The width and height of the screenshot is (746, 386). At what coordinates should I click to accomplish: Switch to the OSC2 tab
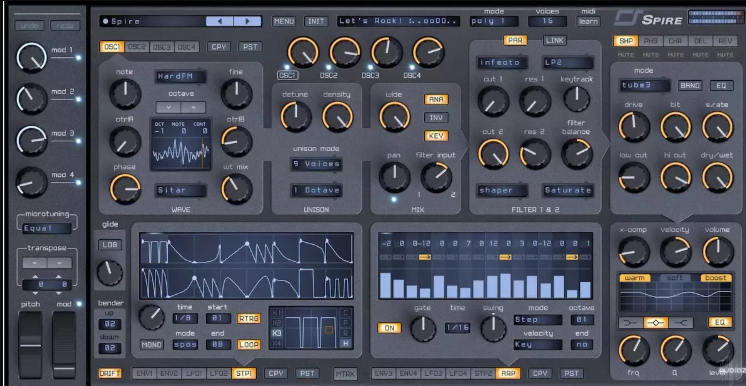[x=137, y=47]
